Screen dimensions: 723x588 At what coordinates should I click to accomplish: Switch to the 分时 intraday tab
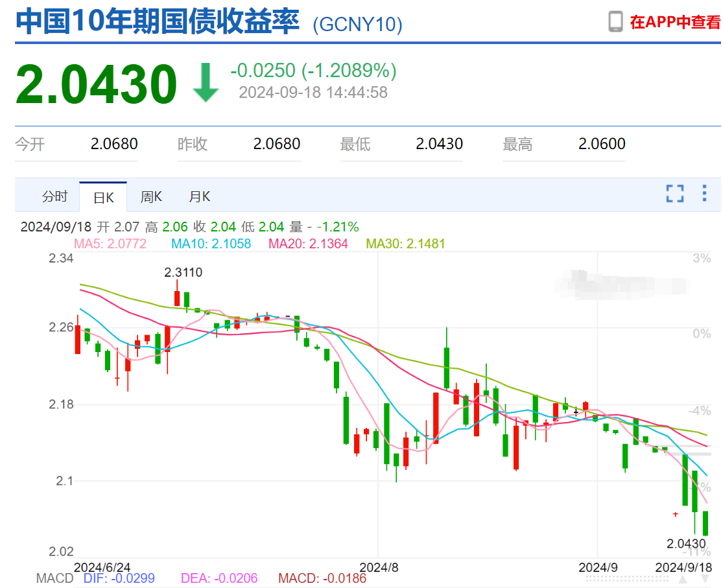click(x=54, y=196)
